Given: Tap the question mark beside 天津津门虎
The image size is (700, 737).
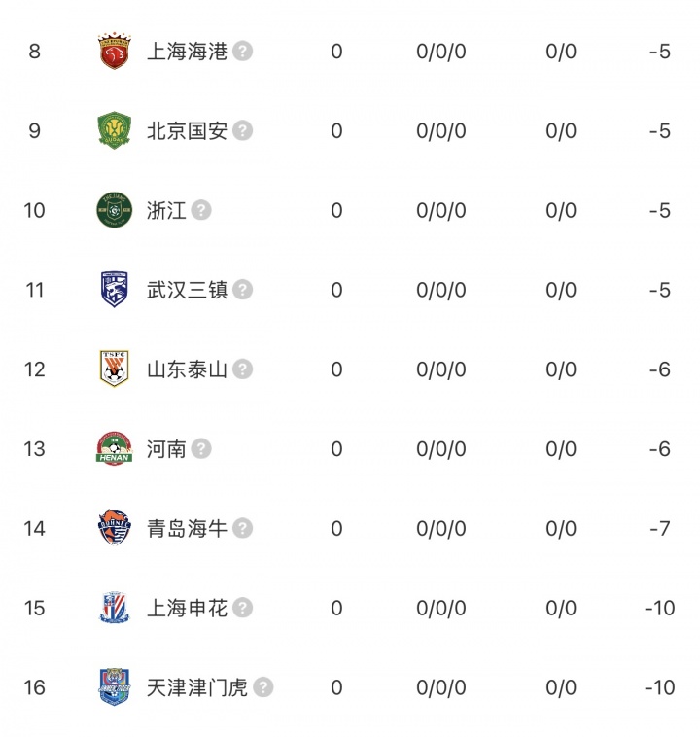Looking at the screenshot, I should pyautogui.click(x=263, y=687).
